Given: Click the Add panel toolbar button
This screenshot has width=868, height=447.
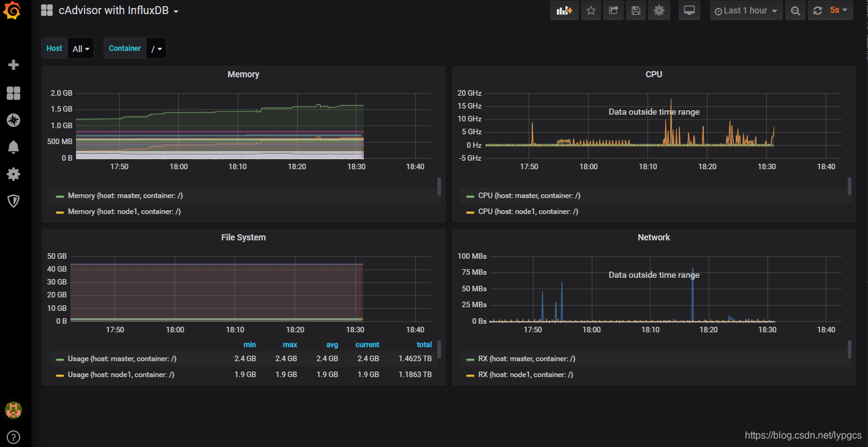Looking at the screenshot, I should click(564, 10).
